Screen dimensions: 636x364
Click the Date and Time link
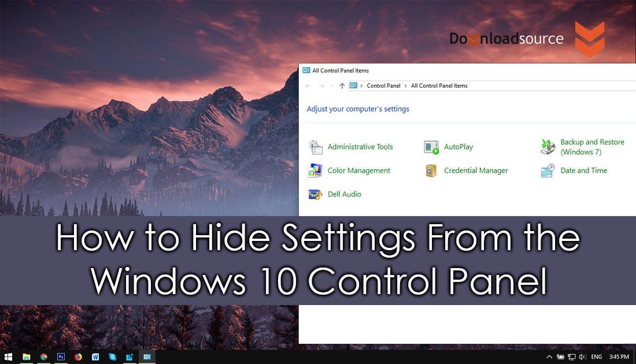point(584,170)
